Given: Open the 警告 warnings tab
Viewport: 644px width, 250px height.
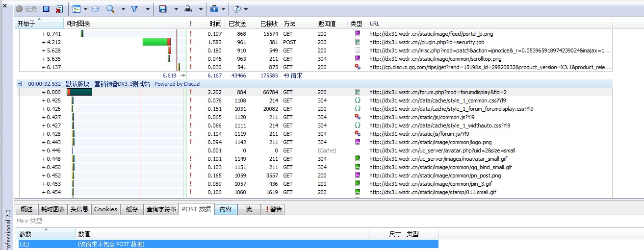Looking at the screenshot, I should pos(273,209).
